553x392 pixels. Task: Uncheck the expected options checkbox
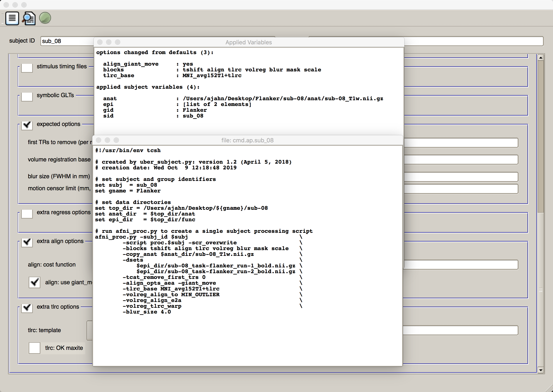[27, 125]
